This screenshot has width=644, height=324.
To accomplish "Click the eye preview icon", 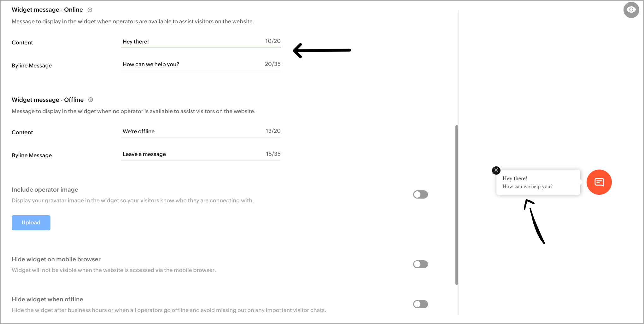I will 631,10.
